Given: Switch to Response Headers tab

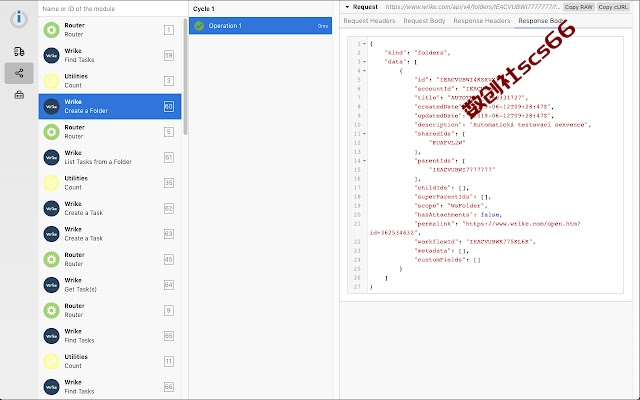Looking at the screenshot, I should point(482,20).
